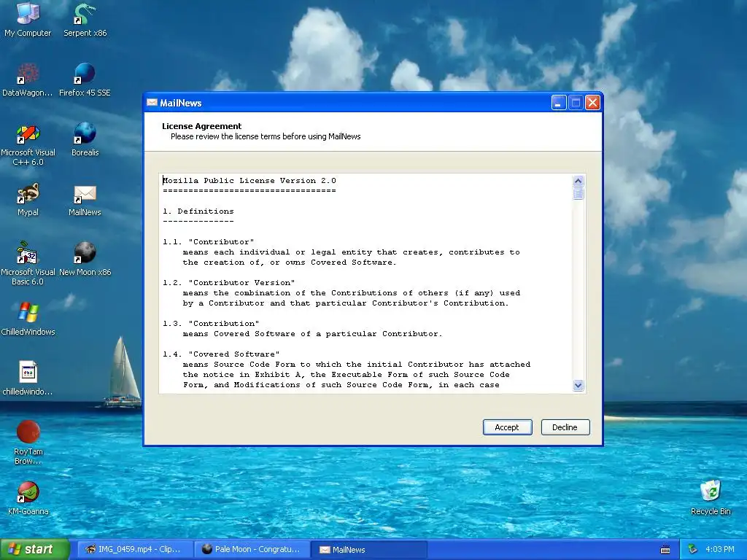This screenshot has width=747, height=560.
Task: Click the license text scrollbar up arrow
Action: point(578,181)
